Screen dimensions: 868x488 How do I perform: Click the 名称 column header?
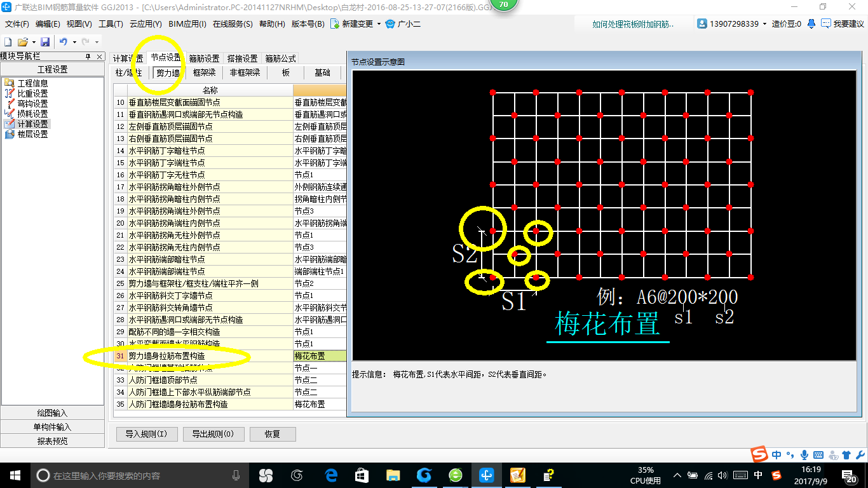[x=210, y=90]
